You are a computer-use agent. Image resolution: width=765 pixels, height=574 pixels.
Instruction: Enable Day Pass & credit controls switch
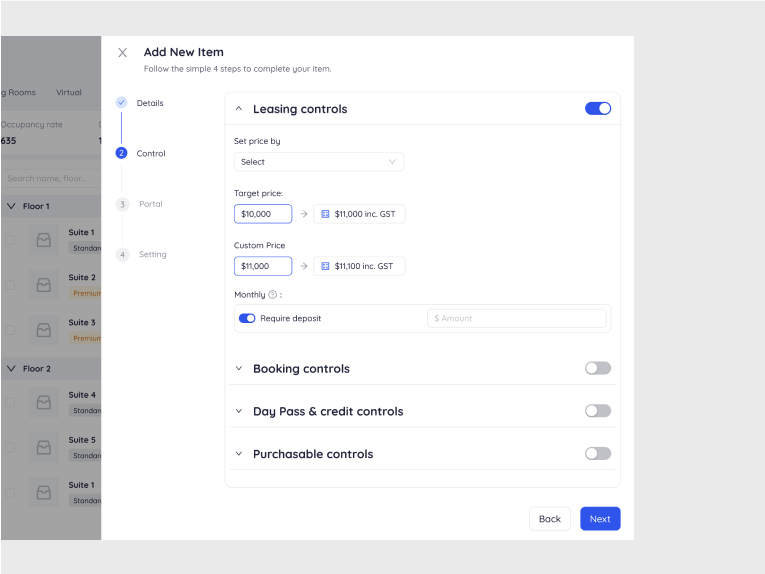(598, 411)
